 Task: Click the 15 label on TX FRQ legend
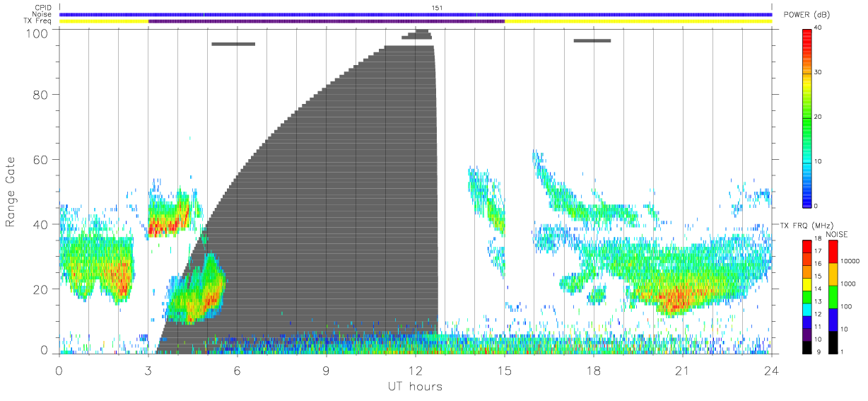(819, 277)
